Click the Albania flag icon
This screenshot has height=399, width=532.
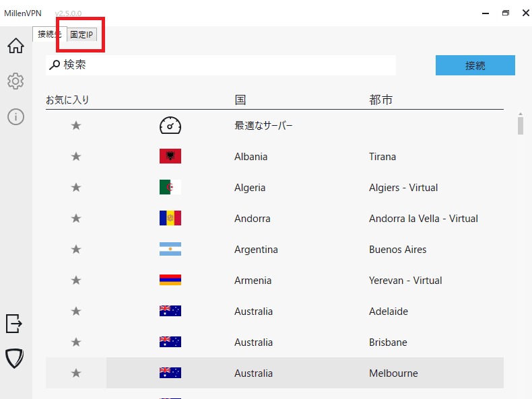[x=170, y=156]
